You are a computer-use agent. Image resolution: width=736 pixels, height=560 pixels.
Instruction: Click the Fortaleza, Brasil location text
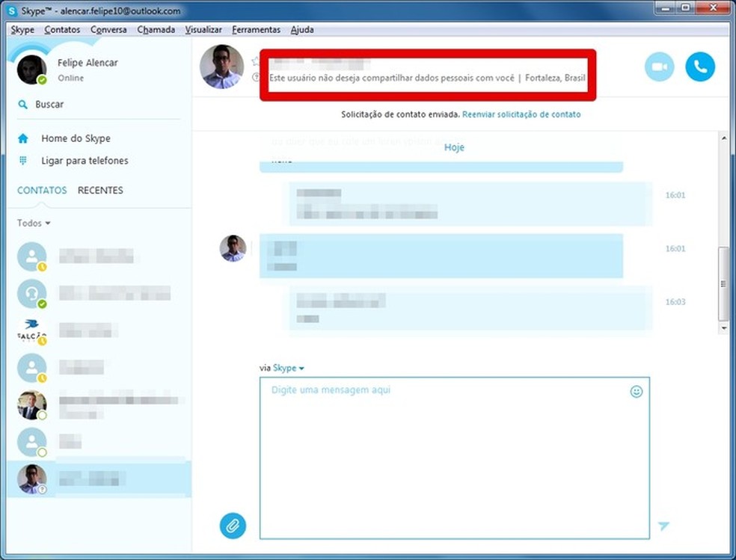point(555,78)
